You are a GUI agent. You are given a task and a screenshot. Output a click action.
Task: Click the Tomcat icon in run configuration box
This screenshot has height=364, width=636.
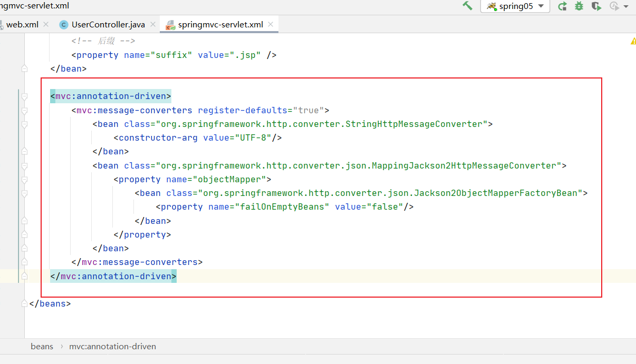point(492,6)
